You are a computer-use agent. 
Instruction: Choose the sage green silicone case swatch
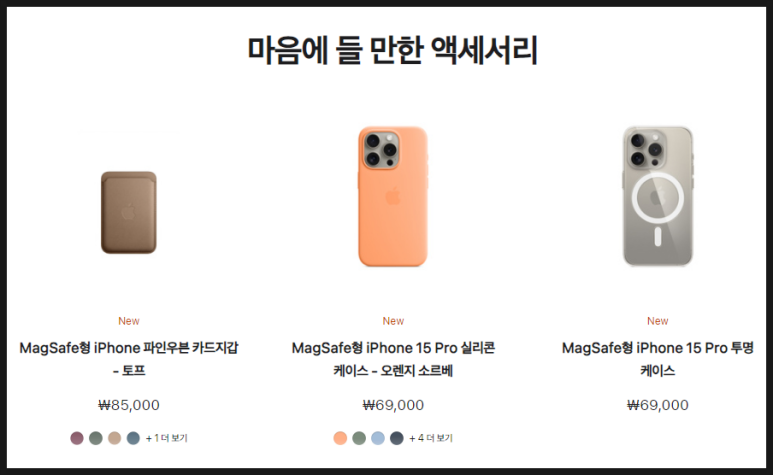point(359,438)
